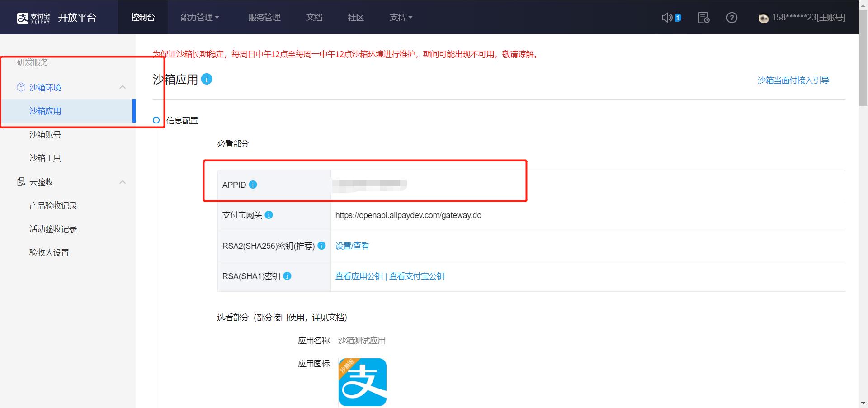This screenshot has height=408, width=868.
Task: Open the 能力管理 dropdown menu
Action: pos(200,17)
